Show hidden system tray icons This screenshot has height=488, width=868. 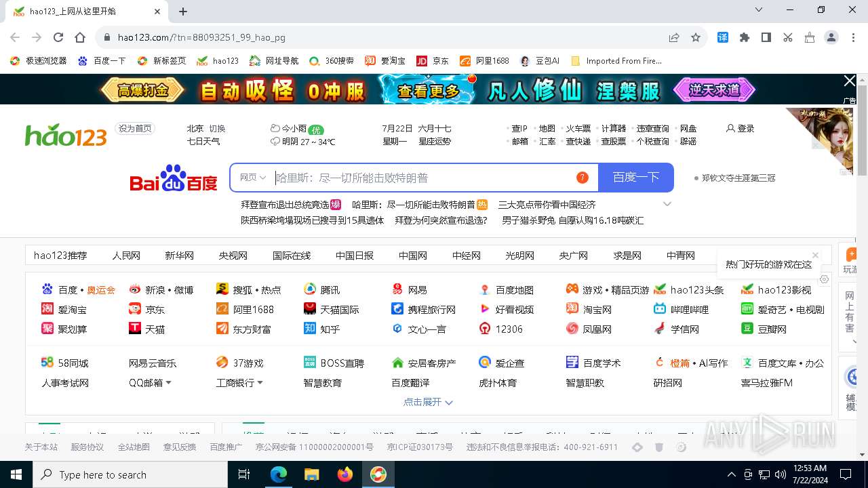coord(731,474)
